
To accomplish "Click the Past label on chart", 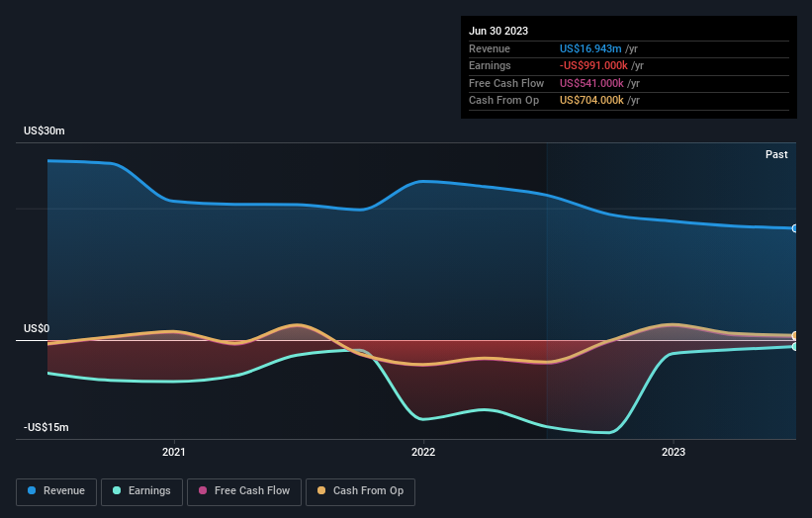I will [776, 154].
